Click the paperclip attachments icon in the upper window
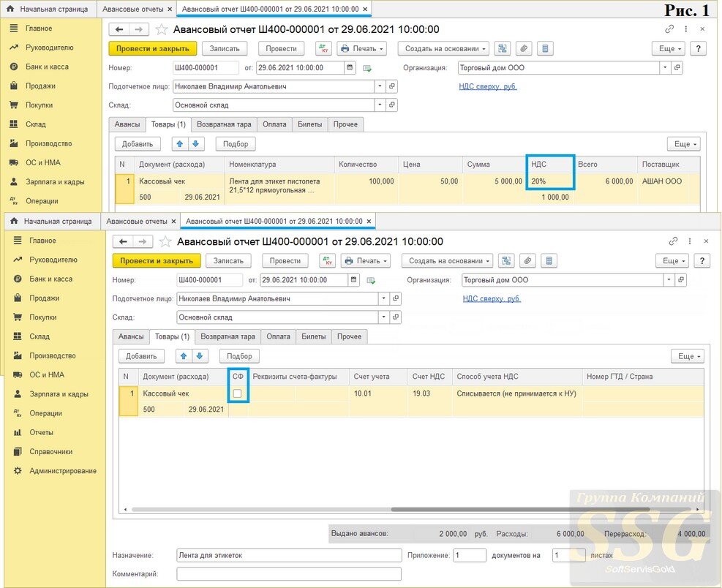The height and width of the screenshot is (588, 722). 524,48
